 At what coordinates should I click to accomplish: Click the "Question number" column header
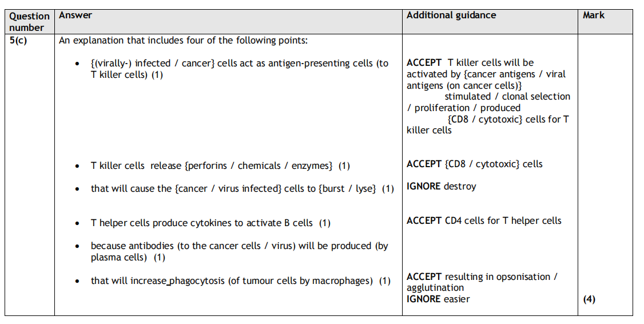tap(29, 21)
